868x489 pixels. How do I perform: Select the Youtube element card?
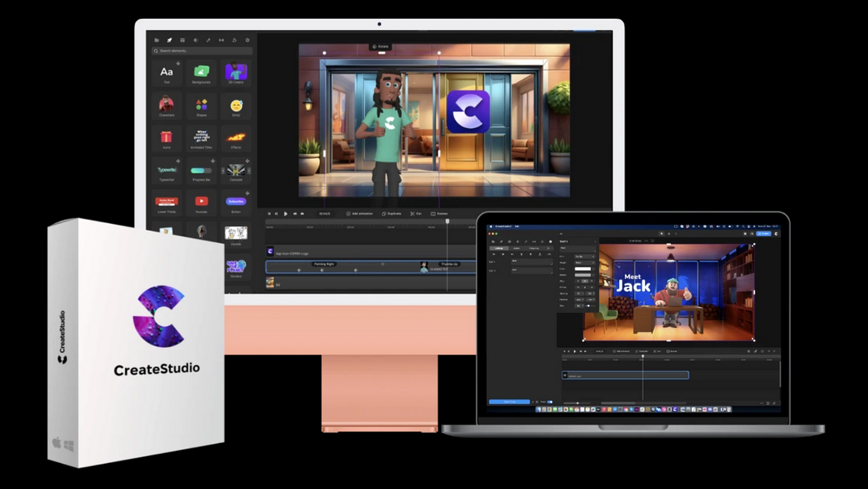[201, 203]
